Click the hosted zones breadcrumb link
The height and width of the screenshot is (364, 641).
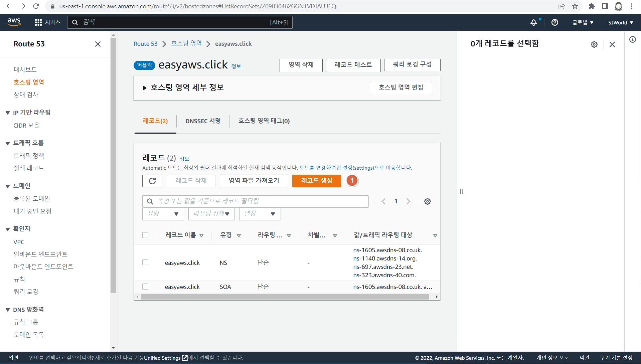186,44
